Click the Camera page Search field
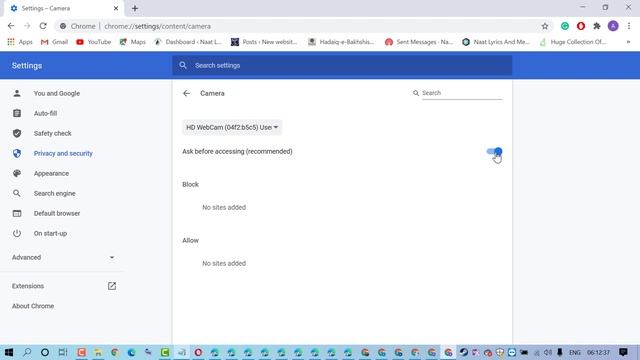640x360 pixels. coord(462,93)
